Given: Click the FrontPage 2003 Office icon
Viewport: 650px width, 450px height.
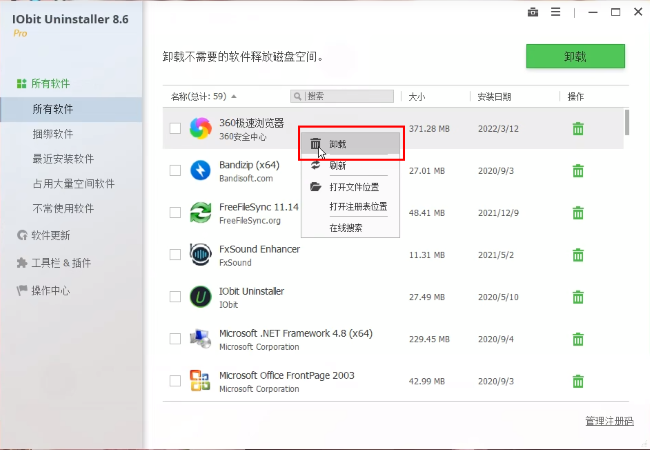Looking at the screenshot, I should click(201, 381).
